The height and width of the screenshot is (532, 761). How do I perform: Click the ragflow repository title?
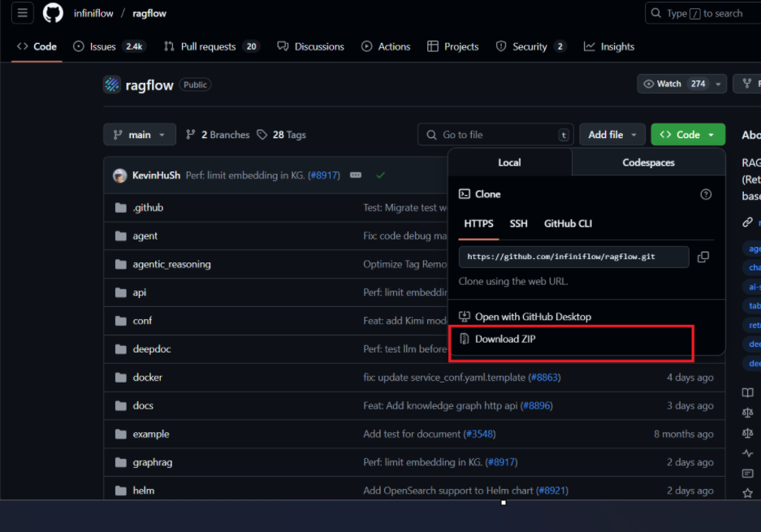(x=149, y=85)
